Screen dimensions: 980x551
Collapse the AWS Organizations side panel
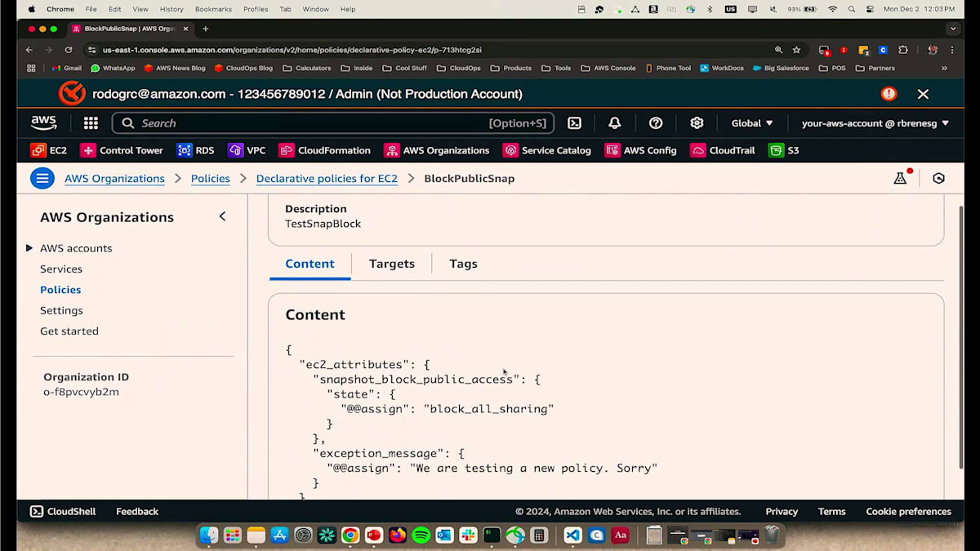pos(222,216)
